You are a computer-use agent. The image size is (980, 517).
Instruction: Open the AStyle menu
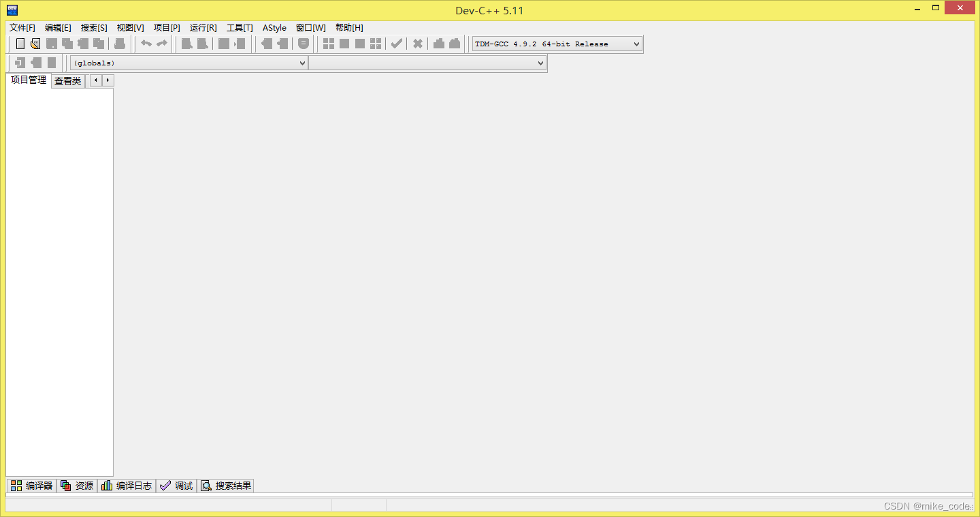pos(274,28)
